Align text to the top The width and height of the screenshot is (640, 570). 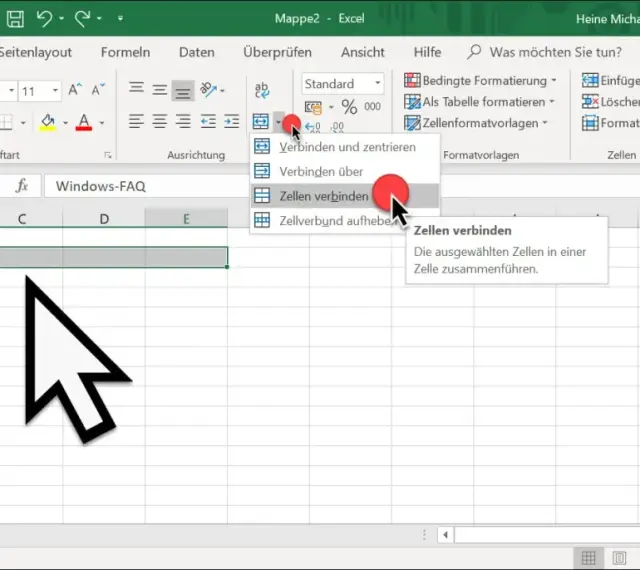[x=136, y=89]
